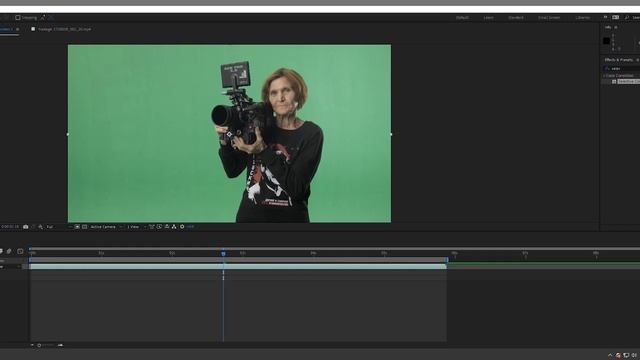Image resolution: width=640 pixels, height=360 pixels.
Task: Collapse the Color Correction effects category
Action: (604, 76)
